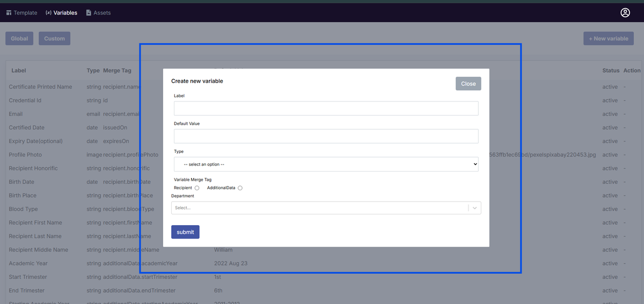644x304 pixels.
Task: Click the Action column header
Action: point(632,71)
